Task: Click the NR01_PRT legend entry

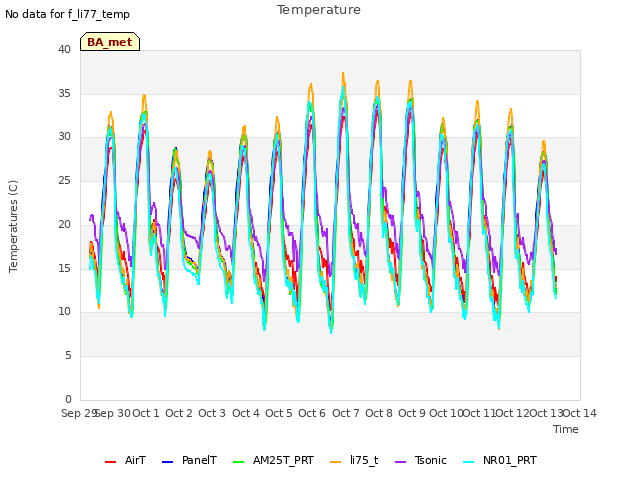Action: point(500,460)
